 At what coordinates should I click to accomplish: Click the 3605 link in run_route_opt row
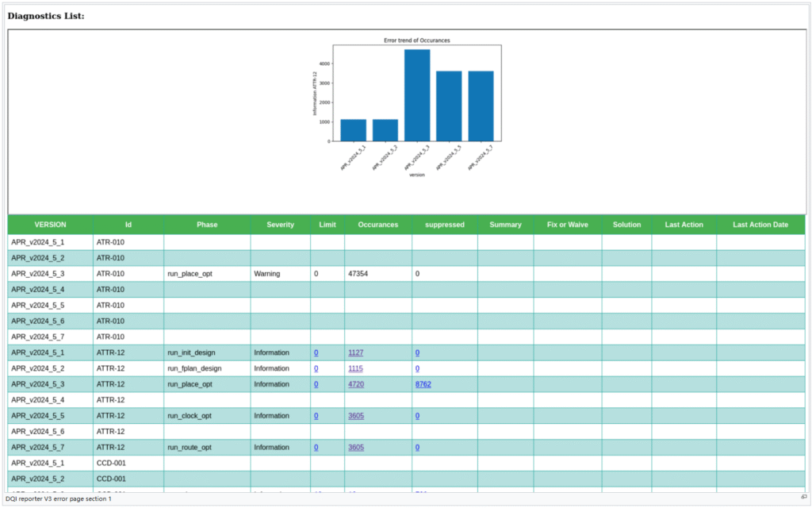pos(355,448)
